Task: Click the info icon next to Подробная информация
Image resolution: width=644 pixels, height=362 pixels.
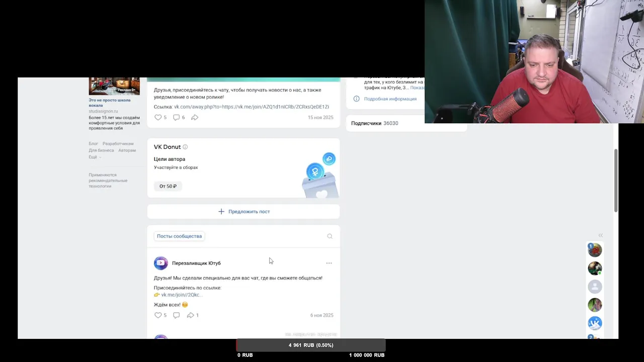Action: coord(356,99)
